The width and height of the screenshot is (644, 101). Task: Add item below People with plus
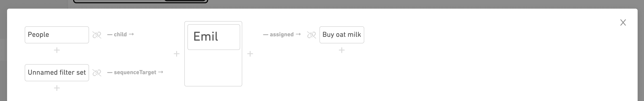tap(57, 50)
